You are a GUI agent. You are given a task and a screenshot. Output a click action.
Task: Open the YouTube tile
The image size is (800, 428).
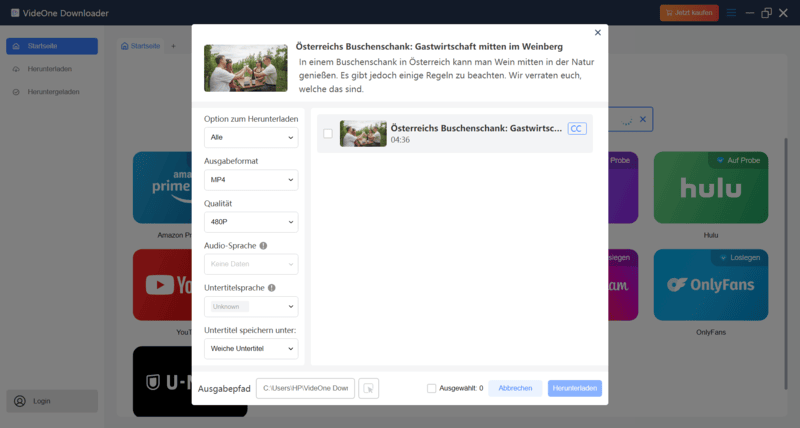point(162,285)
